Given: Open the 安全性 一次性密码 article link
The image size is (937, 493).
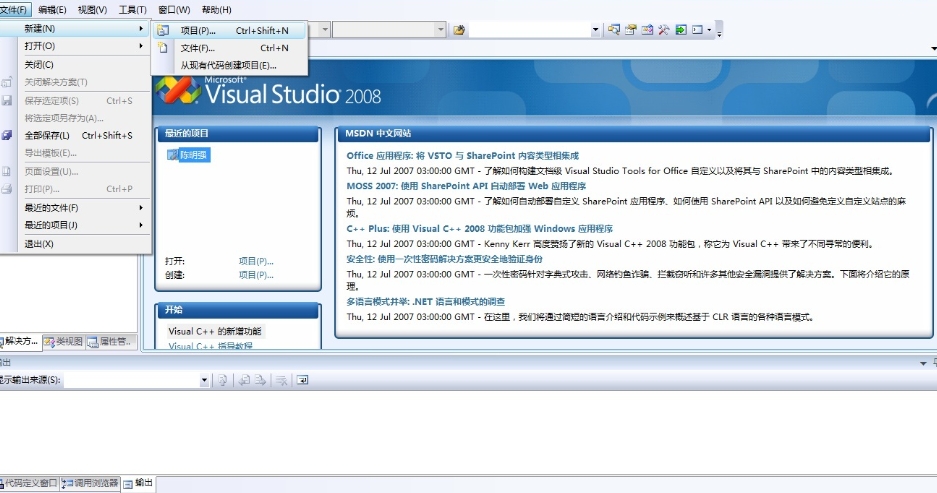Looking at the screenshot, I should (445, 259).
